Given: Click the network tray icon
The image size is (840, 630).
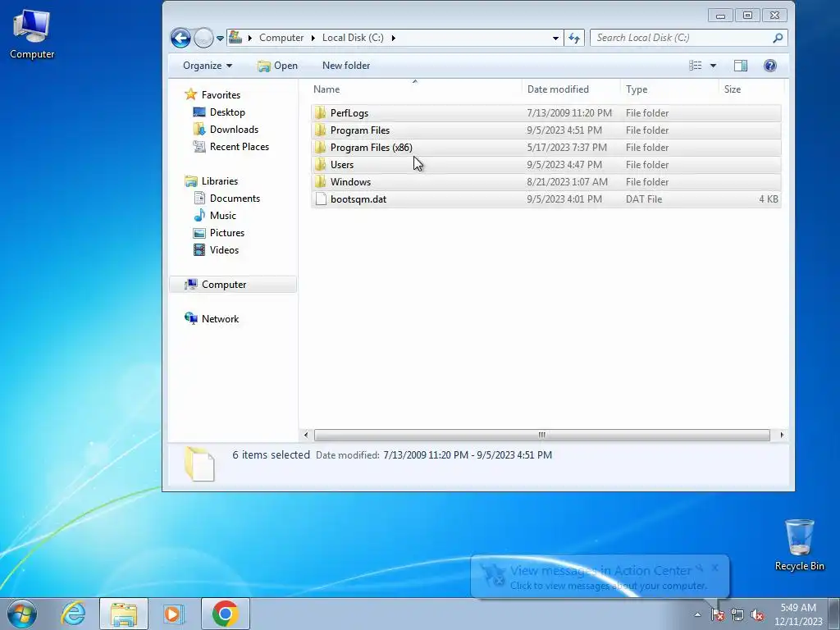Looking at the screenshot, I should tap(737, 614).
